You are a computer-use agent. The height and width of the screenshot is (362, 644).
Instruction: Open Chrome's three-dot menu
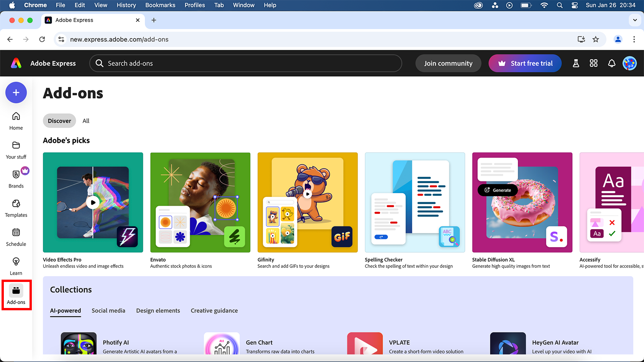[x=634, y=39]
